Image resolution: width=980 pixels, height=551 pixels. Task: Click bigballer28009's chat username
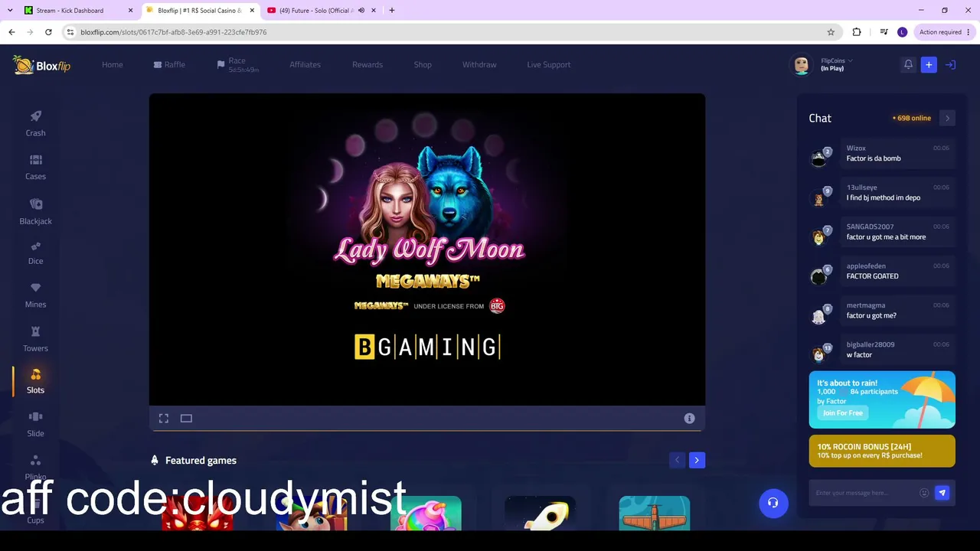tap(871, 344)
